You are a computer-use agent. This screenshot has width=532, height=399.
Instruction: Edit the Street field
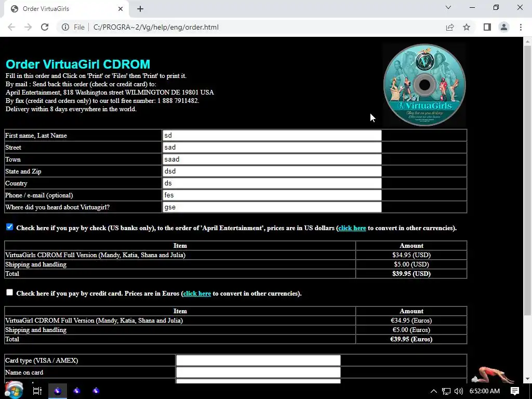(x=272, y=147)
